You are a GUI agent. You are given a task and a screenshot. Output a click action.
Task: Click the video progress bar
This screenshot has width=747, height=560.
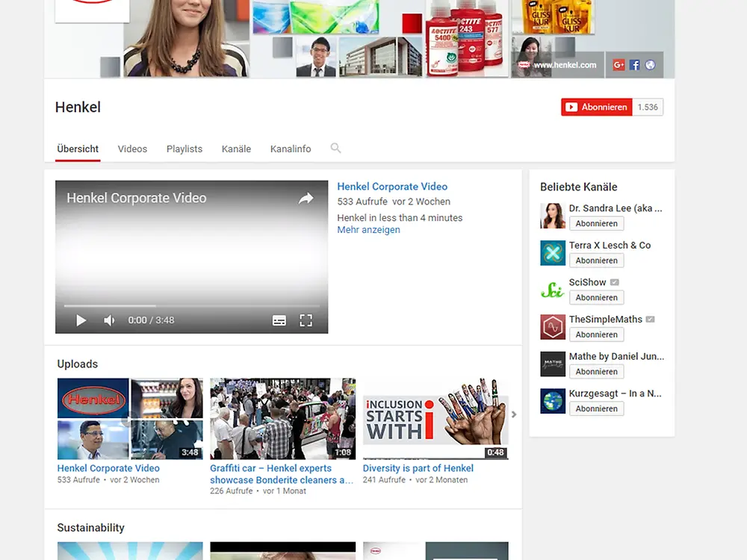pos(191,305)
